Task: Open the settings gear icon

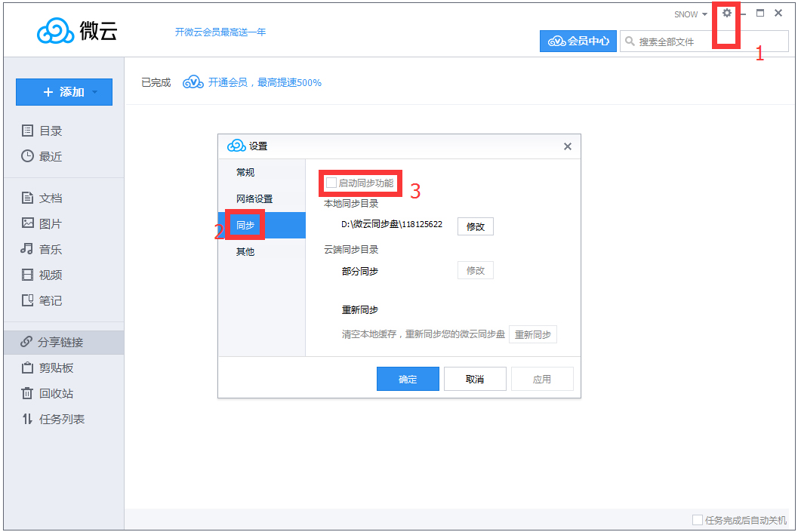Action: (726, 14)
